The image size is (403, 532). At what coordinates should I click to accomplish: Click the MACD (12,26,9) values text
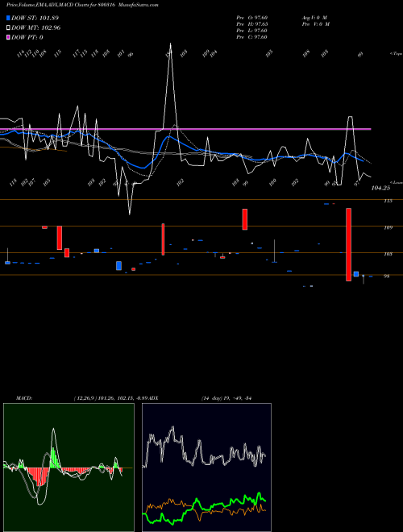pos(111,398)
